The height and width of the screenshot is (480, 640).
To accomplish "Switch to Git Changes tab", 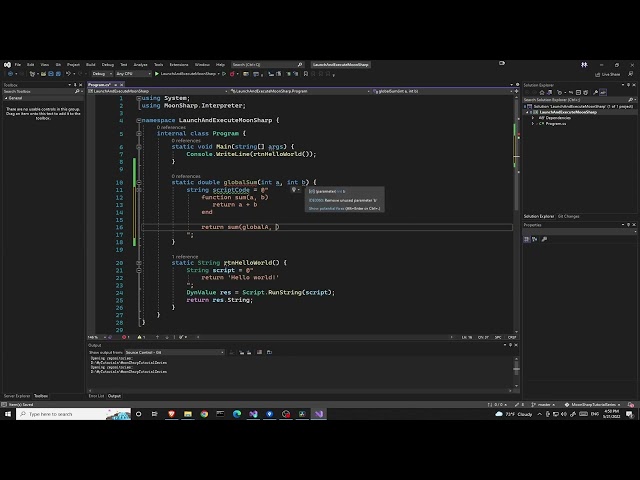I will click(569, 216).
